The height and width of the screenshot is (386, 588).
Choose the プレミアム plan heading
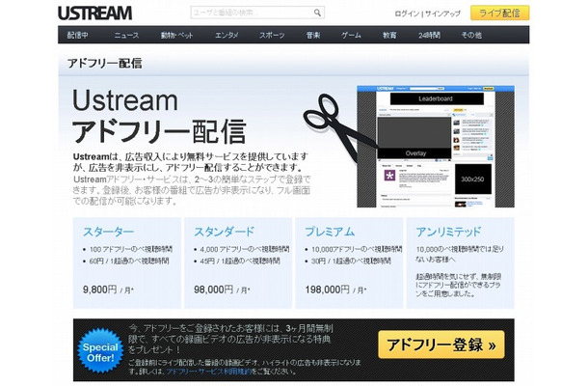click(x=330, y=232)
